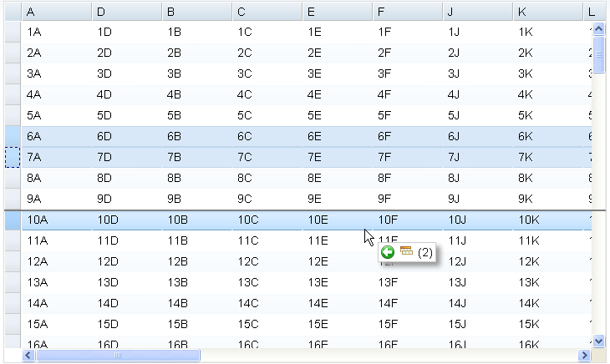Click cell 1K

point(548,32)
